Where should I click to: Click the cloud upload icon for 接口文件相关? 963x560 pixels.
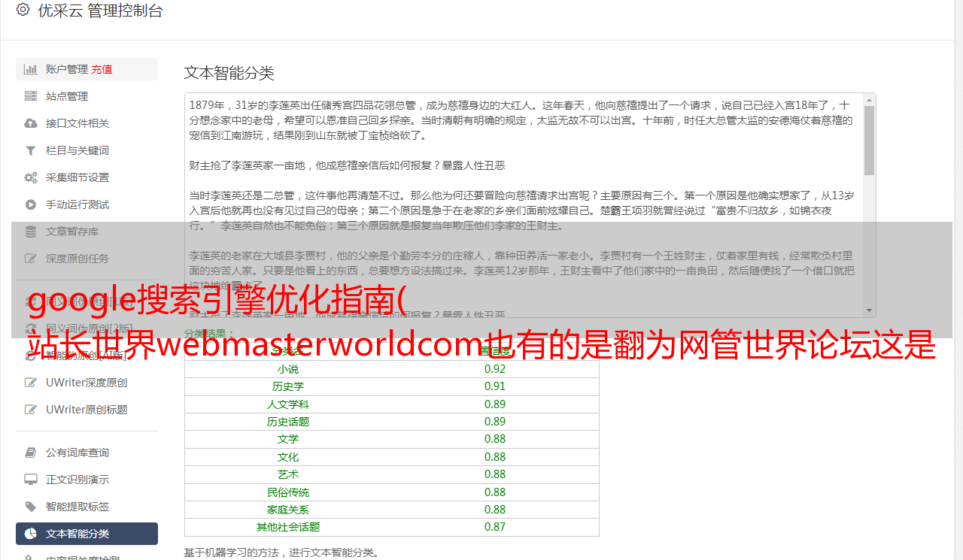click(31, 123)
